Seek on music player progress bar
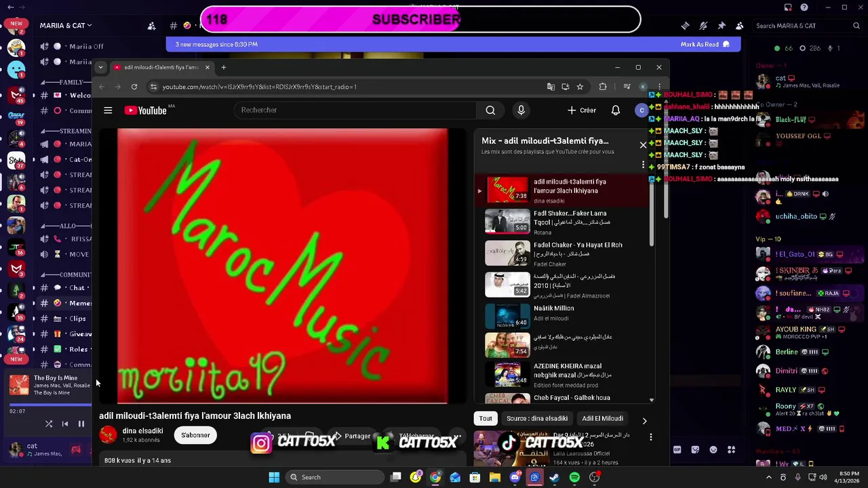 (50, 405)
